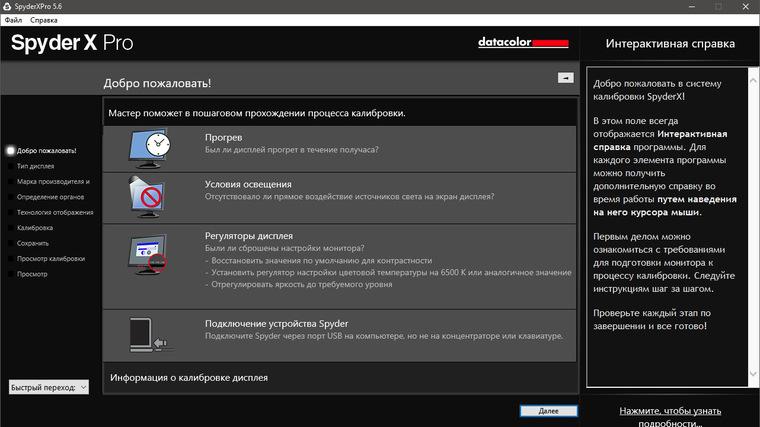Click the 'Добро пожаловать!' page title
The height and width of the screenshot is (427, 760).
click(157, 83)
